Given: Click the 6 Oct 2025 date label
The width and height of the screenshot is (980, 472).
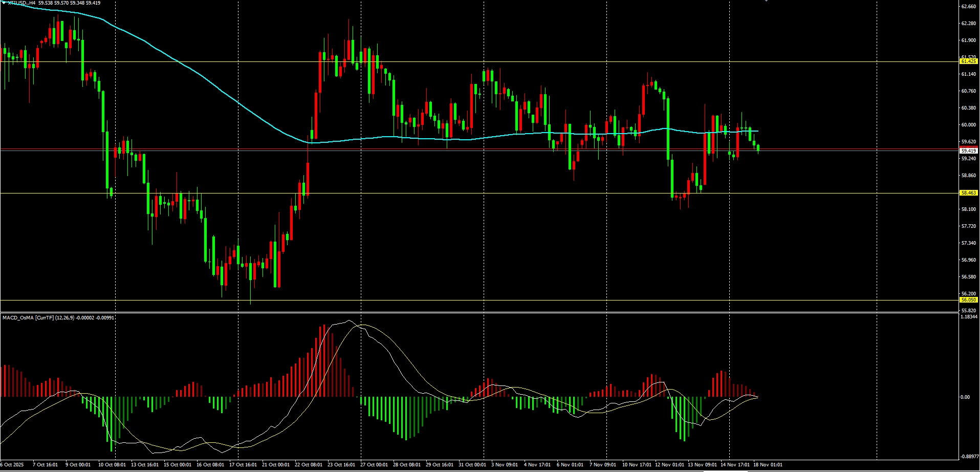Looking at the screenshot, I should pos(12,465).
